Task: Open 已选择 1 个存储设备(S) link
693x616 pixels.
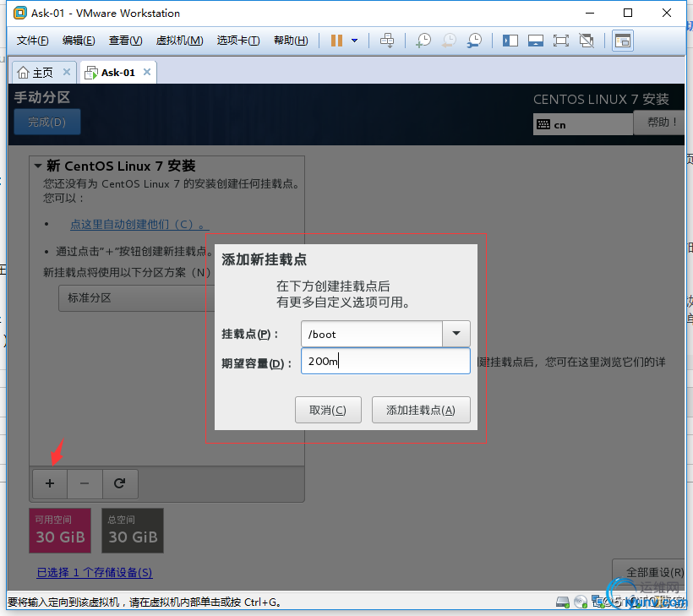Action: tap(95, 573)
